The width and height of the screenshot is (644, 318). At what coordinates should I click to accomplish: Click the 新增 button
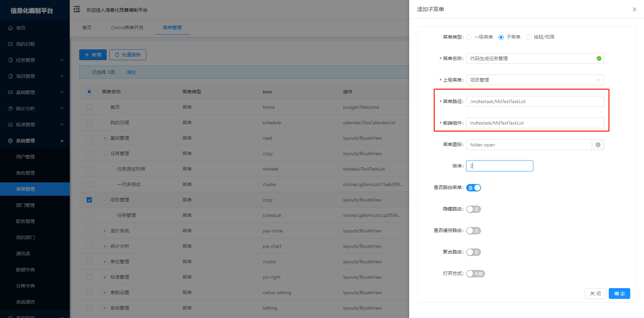coord(93,55)
